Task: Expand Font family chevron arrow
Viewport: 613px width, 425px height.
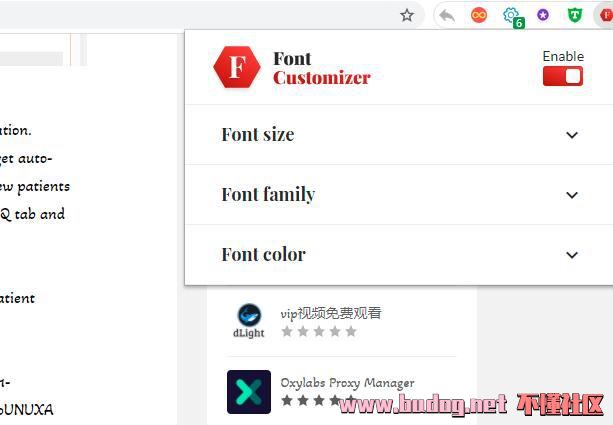Action: tap(572, 195)
